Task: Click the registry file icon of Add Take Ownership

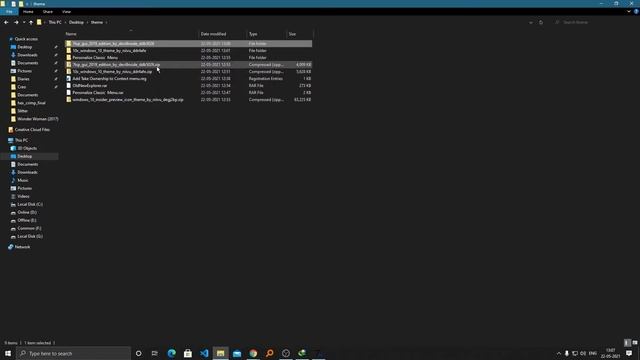Action: (x=69, y=78)
